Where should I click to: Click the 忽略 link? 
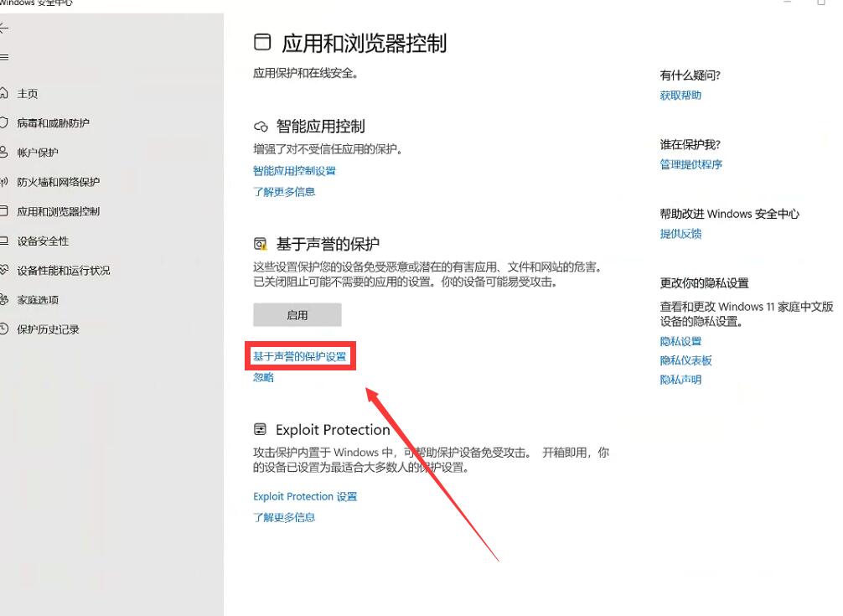click(263, 377)
